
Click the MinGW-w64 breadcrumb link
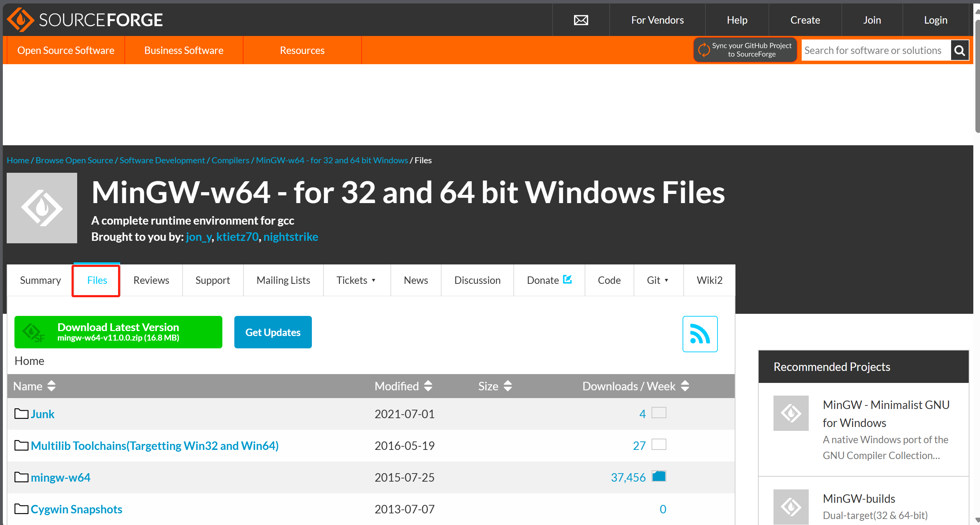[x=332, y=160]
